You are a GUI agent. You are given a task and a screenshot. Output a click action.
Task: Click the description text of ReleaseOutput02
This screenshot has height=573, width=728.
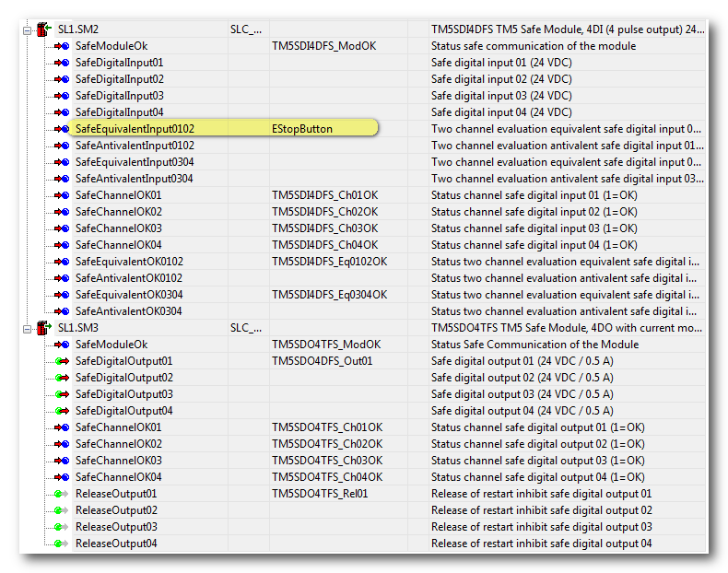(541, 510)
